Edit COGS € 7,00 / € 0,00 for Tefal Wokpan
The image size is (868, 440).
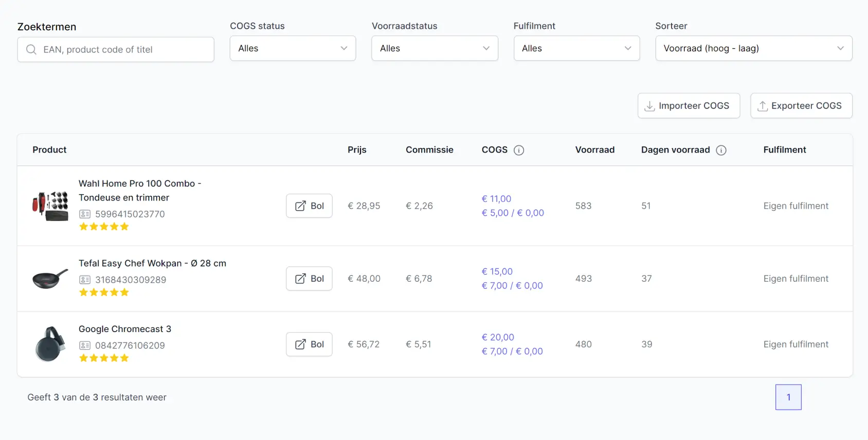pos(512,285)
